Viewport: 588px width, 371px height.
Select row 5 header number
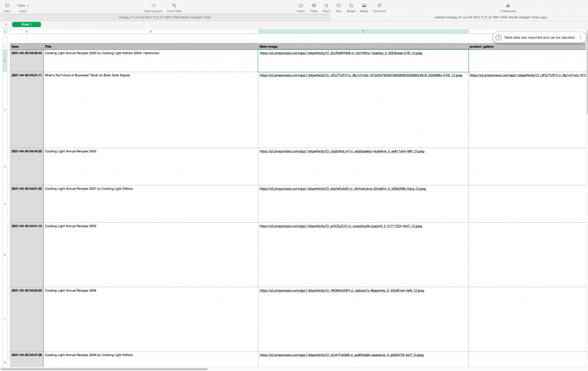click(x=5, y=204)
